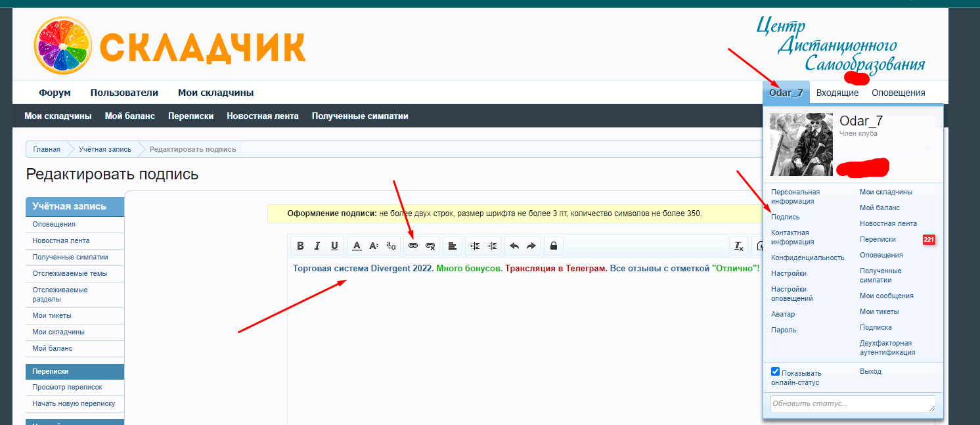Open Просмотр переписок in sidebar

click(x=75, y=387)
